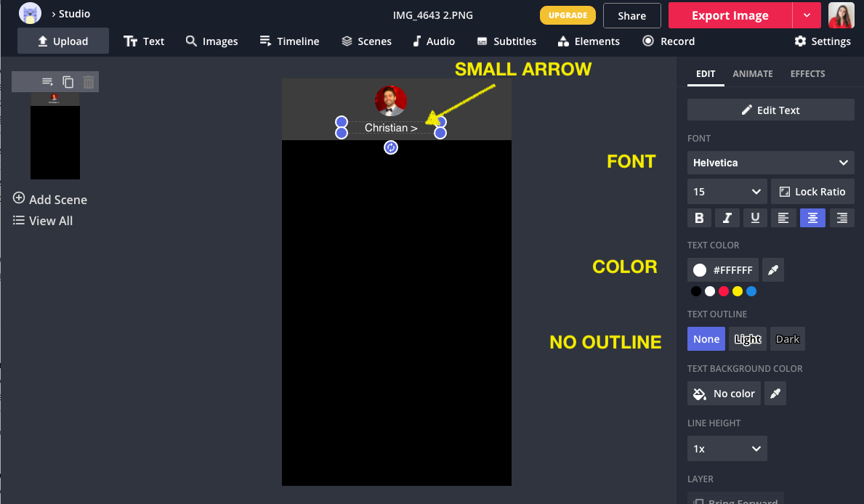Open the Images menu
The image size is (864, 504).
tap(211, 41)
